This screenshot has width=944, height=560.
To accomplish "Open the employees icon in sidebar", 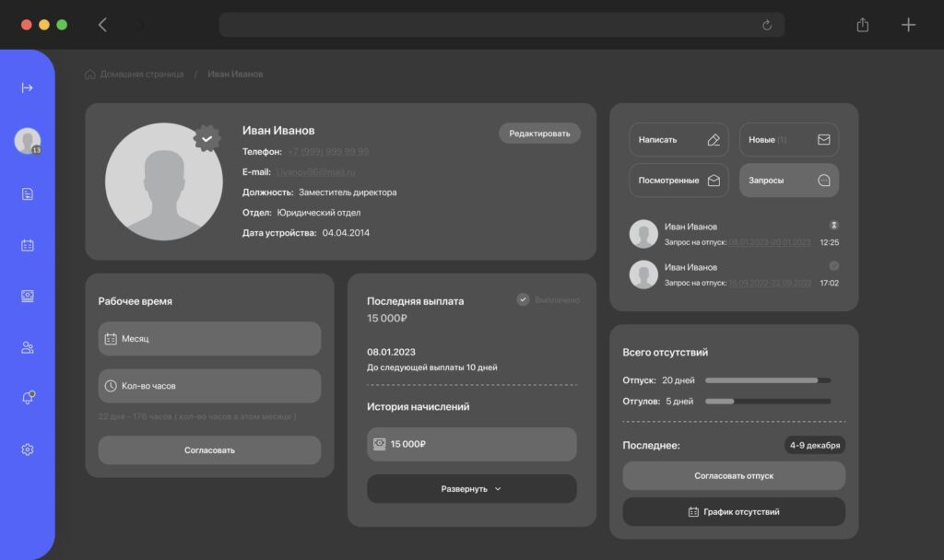I will pyautogui.click(x=28, y=347).
